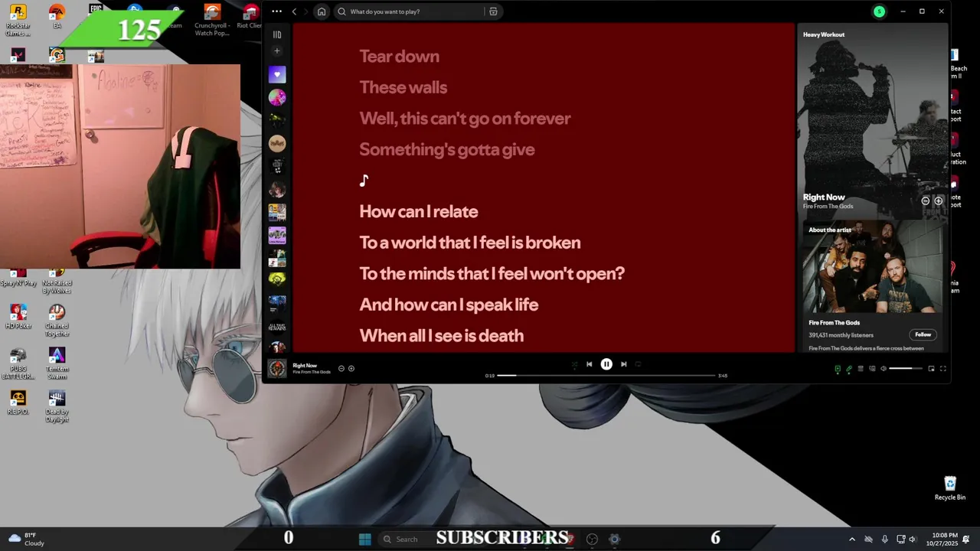Open the All That Remains sidebar item
This screenshot has height=551, width=980.
point(277,326)
